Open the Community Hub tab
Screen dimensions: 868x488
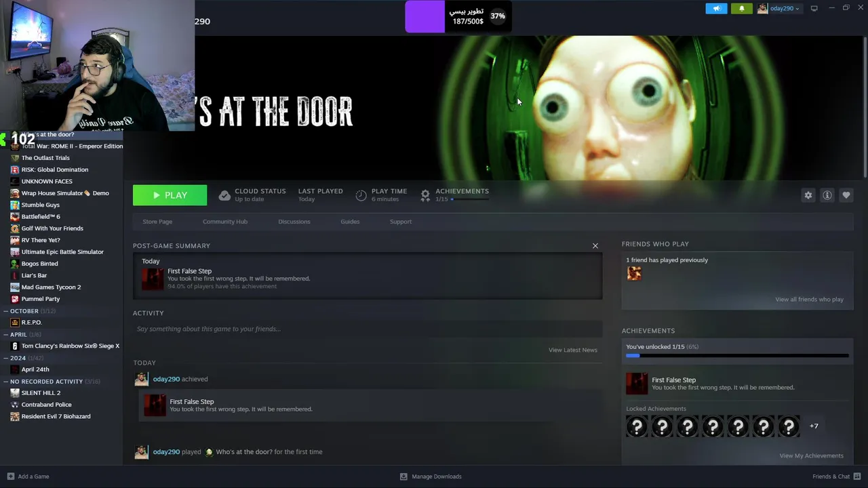(225, 222)
